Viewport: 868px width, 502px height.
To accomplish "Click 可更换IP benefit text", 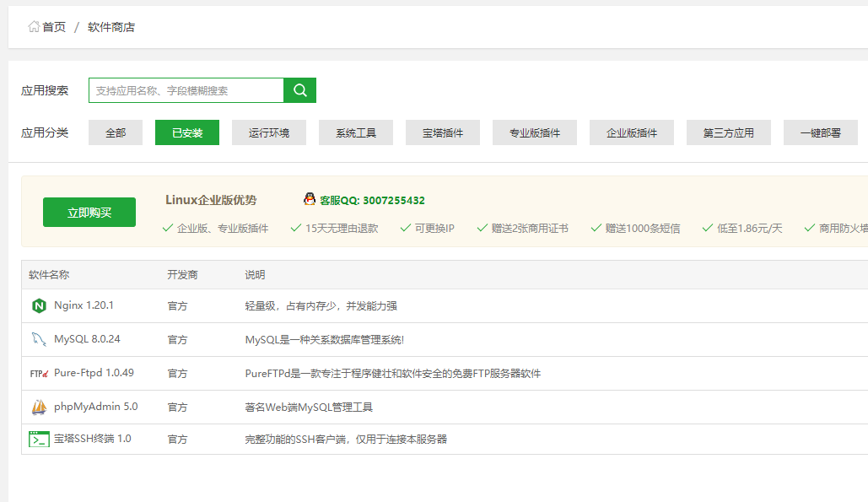I will 434,229.
